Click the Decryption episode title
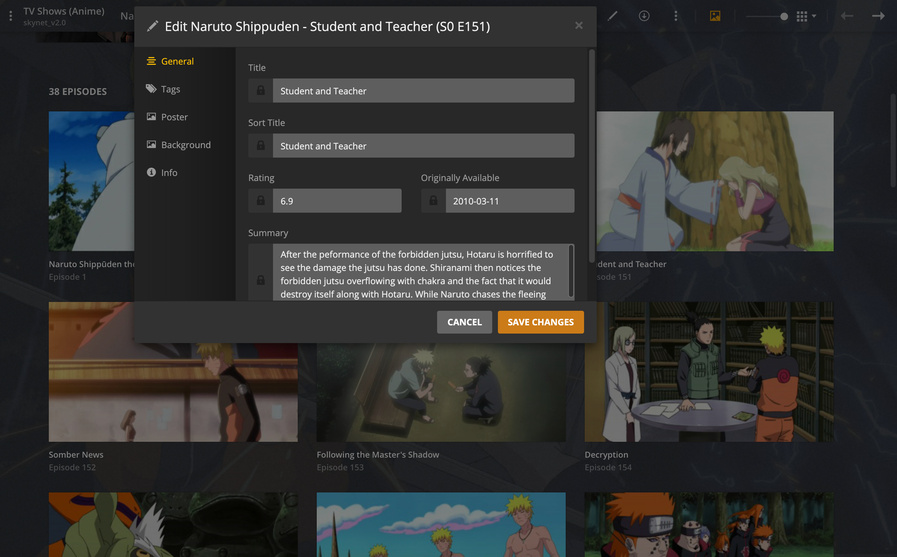The height and width of the screenshot is (557, 897). click(x=606, y=455)
